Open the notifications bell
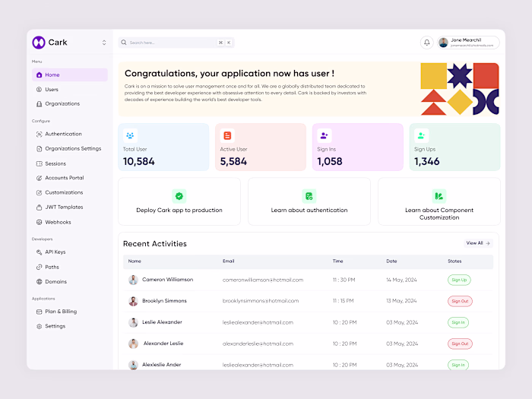 (x=427, y=43)
